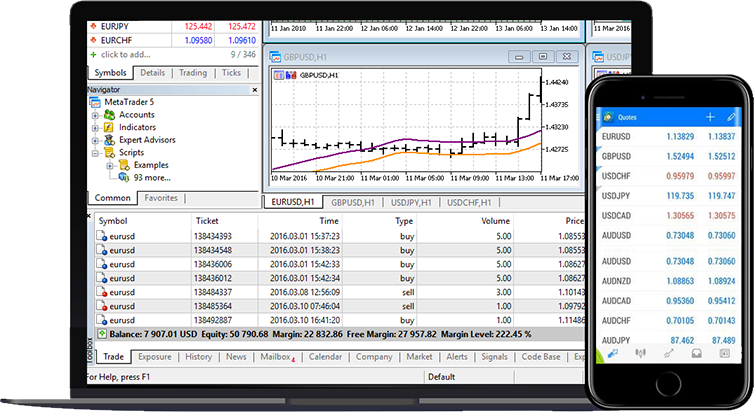
Task: Expand the Accounts node in Navigator
Action: 95,115
